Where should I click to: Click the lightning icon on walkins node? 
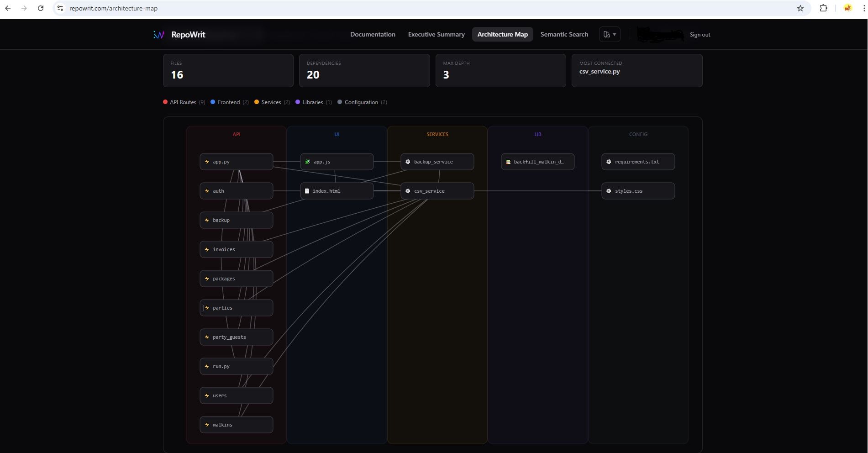click(x=207, y=425)
